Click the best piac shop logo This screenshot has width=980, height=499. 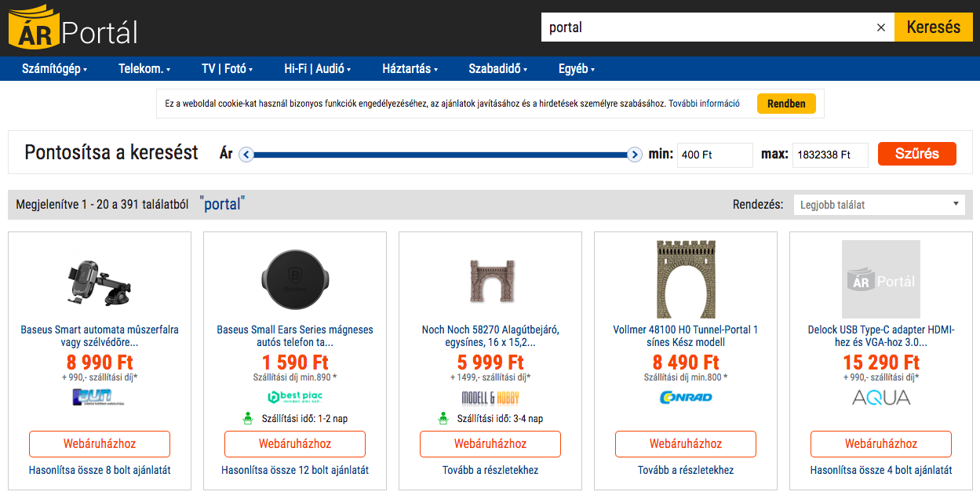coord(295,397)
